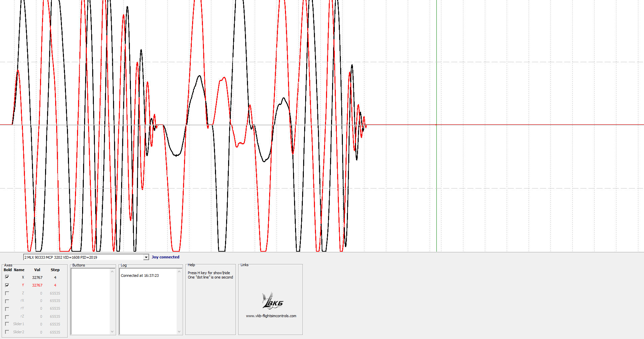
Task: Click inside the empty Buttons list box
Action: [x=91, y=301]
